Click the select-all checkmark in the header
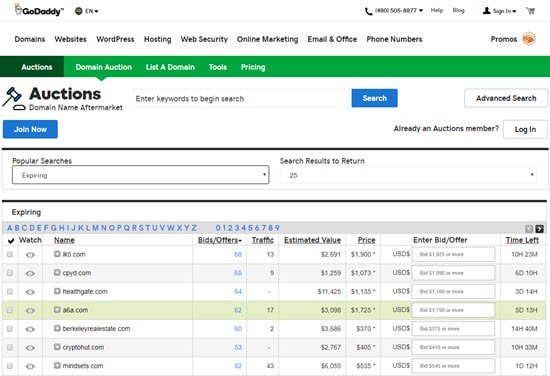Viewport: 550px width, 376px height. [11, 241]
